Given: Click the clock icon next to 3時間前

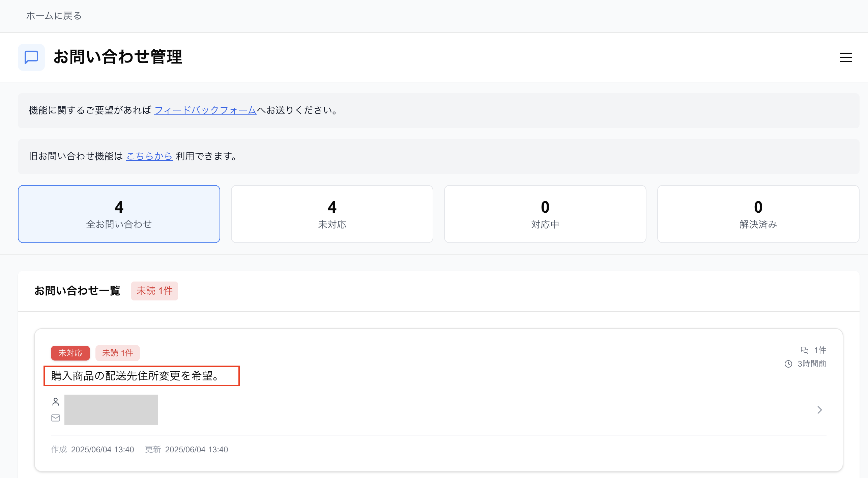Looking at the screenshot, I should (x=788, y=364).
